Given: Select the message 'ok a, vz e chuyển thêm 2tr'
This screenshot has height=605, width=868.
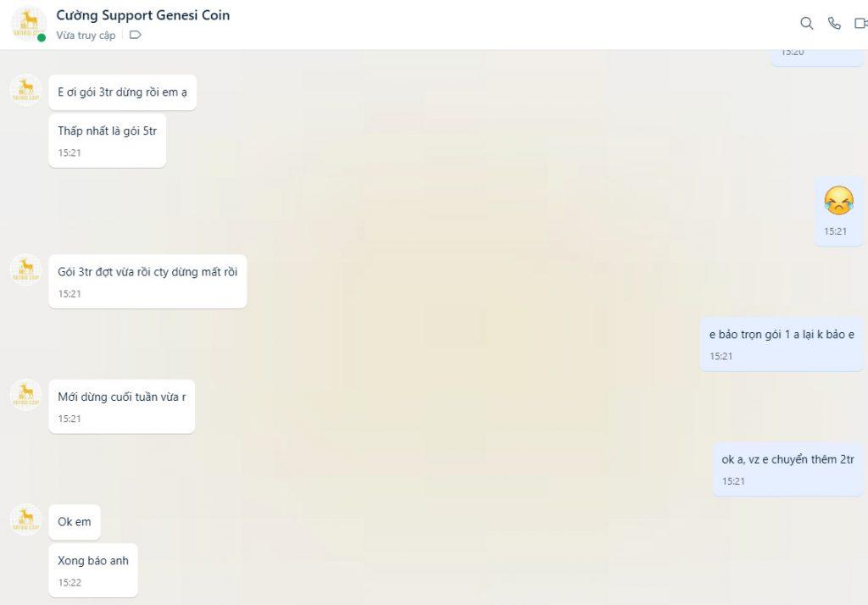Looking at the screenshot, I should click(x=787, y=469).
